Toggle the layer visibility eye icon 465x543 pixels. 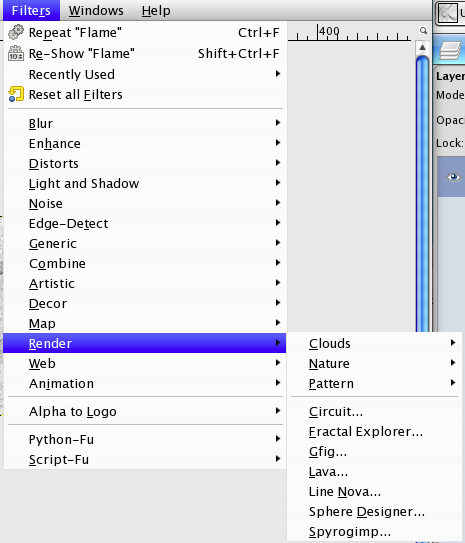pyautogui.click(x=453, y=177)
